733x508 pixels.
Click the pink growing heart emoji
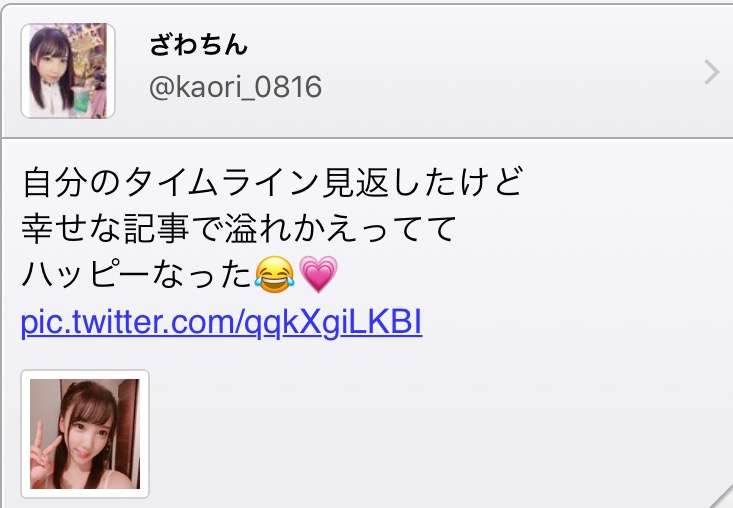(318, 274)
